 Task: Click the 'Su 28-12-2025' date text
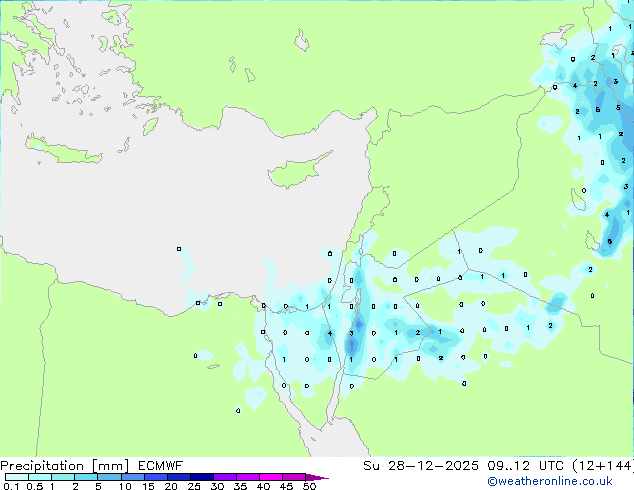tap(421, 466)
